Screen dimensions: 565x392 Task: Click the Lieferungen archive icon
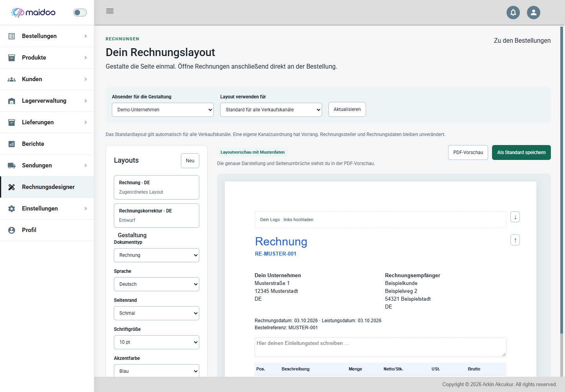coord(12,122)
